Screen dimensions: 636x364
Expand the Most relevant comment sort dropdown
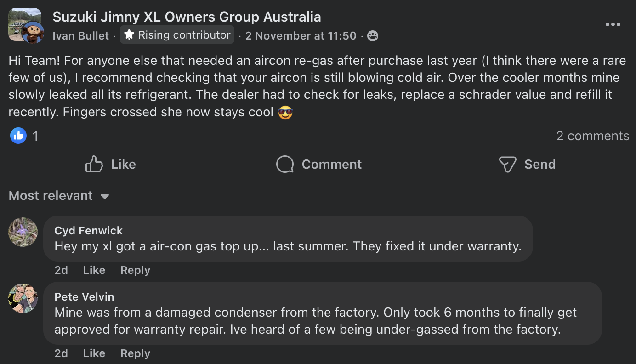(x=59, y=196)
